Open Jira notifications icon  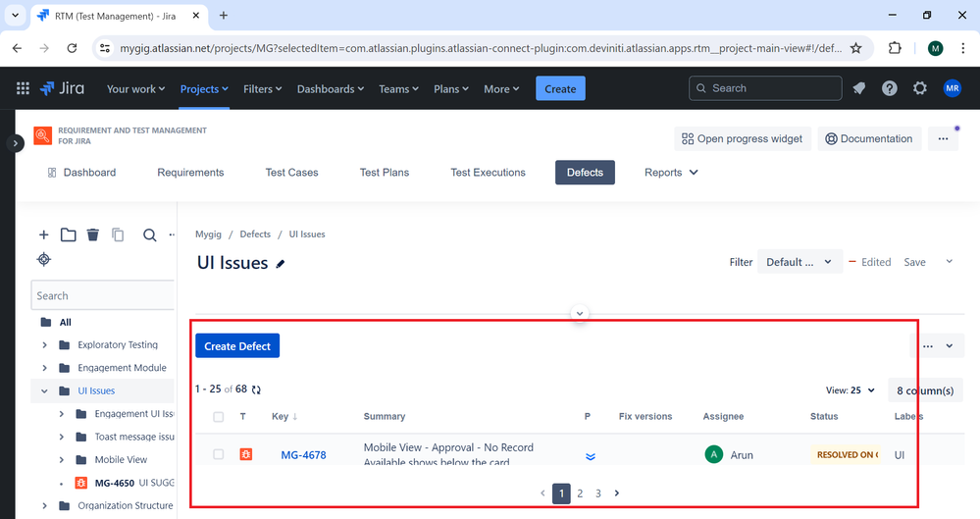[858, 89]
